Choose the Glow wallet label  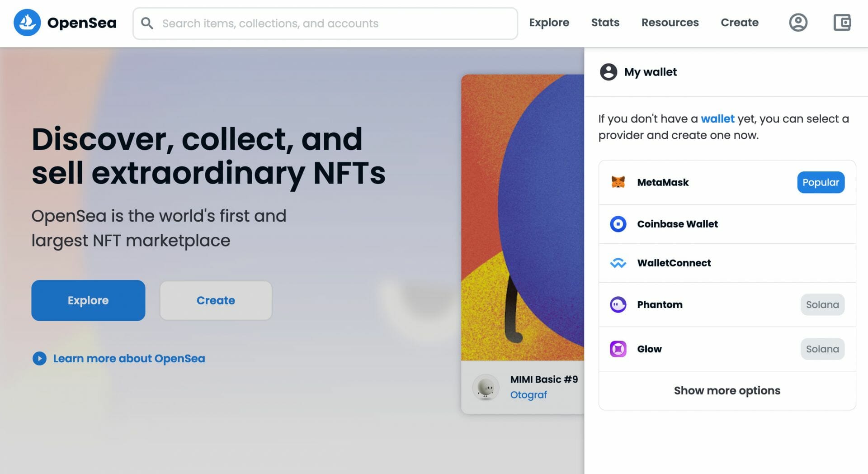[649, 349]
